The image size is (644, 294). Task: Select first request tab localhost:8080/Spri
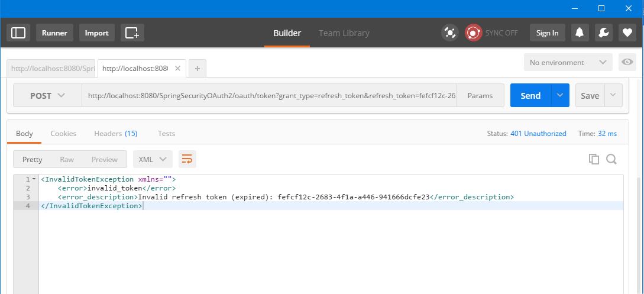(x=51, y=69)
